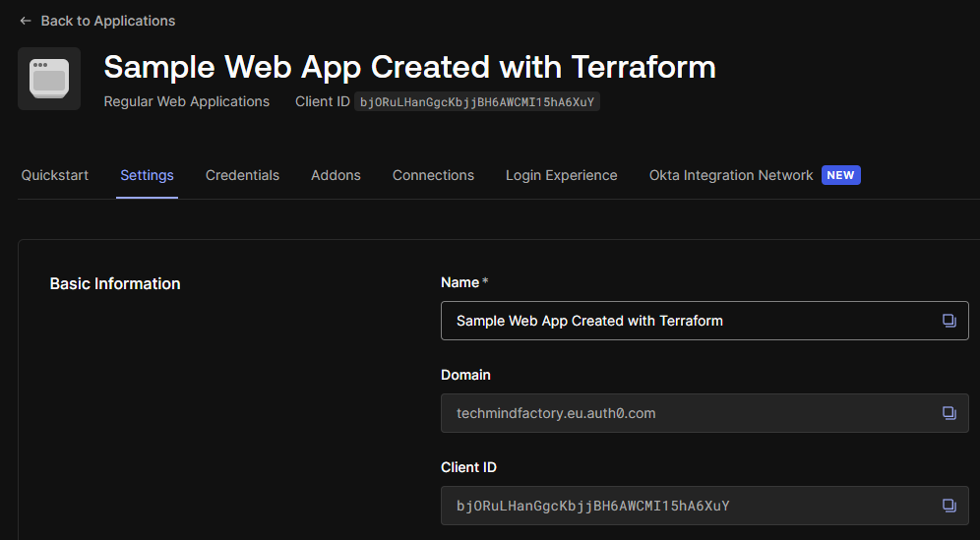Select the Domain read-only field

point(704,413)
